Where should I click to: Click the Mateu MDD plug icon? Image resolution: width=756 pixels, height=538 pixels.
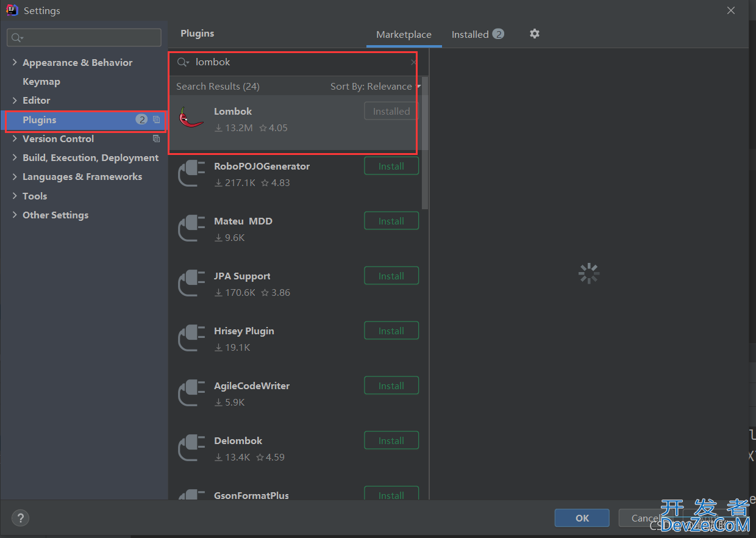[x=191, y=228]
